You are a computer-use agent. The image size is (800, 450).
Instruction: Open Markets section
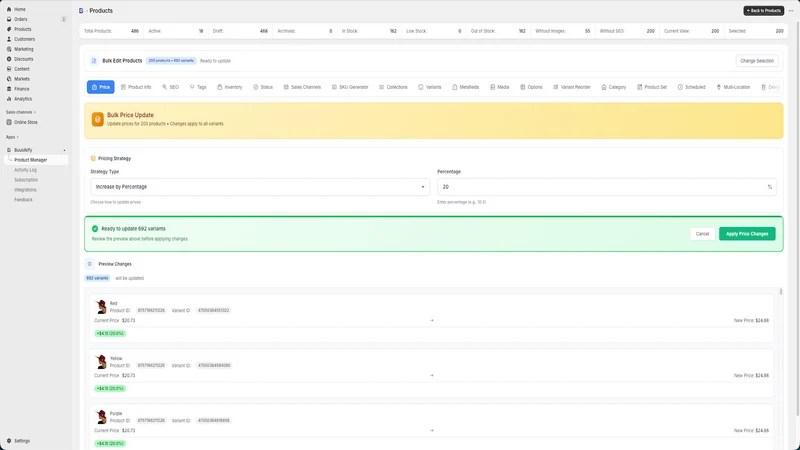click(21, 79)
